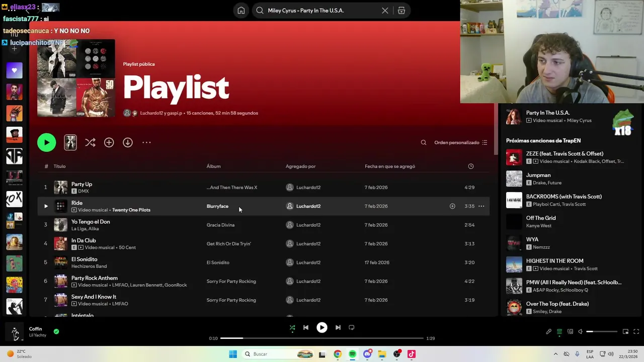The image size is (644, 362).
Task: Open Google Chrome from taskbar
Action: [x=338, y=354]
